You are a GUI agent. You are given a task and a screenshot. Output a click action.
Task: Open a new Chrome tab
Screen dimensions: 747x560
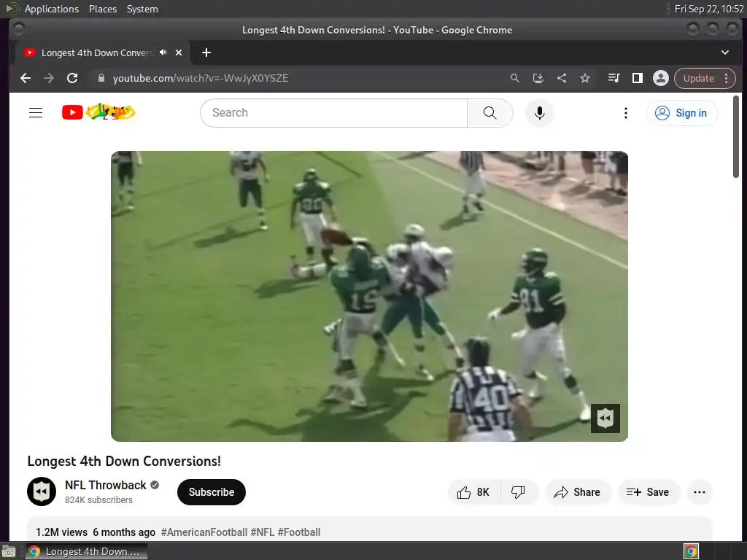[x=206, y=52]
